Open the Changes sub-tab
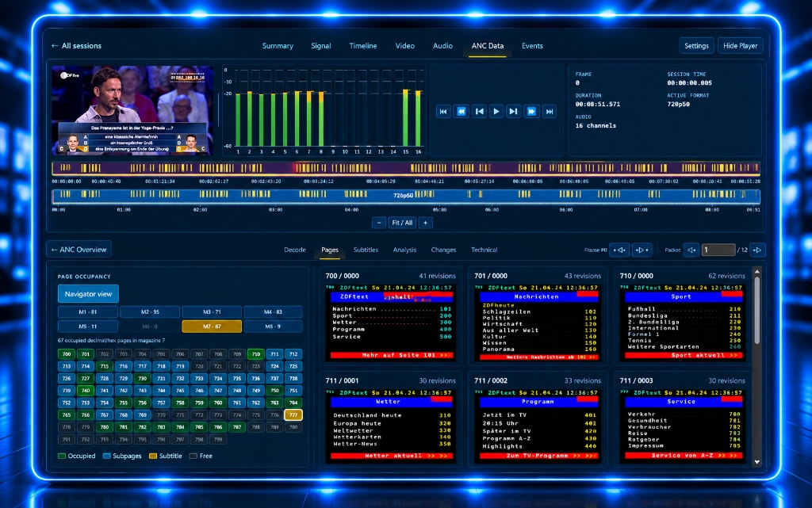 (x=443, y=250)
